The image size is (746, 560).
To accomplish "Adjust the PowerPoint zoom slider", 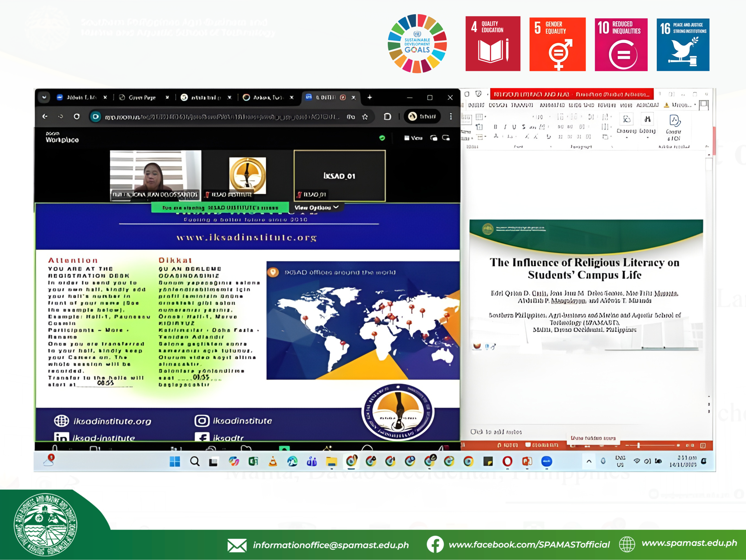I will pos(638,445).
